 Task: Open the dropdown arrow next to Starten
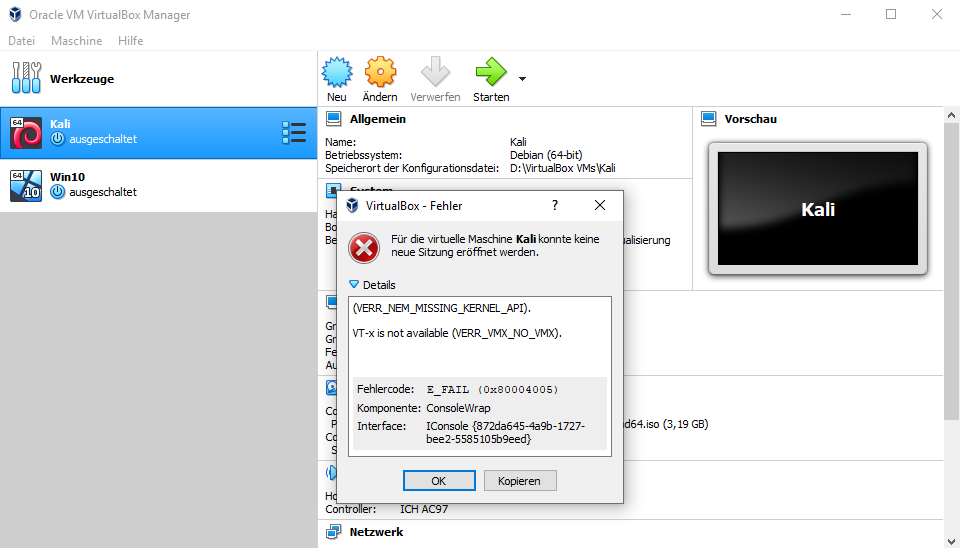pos(522,79)
